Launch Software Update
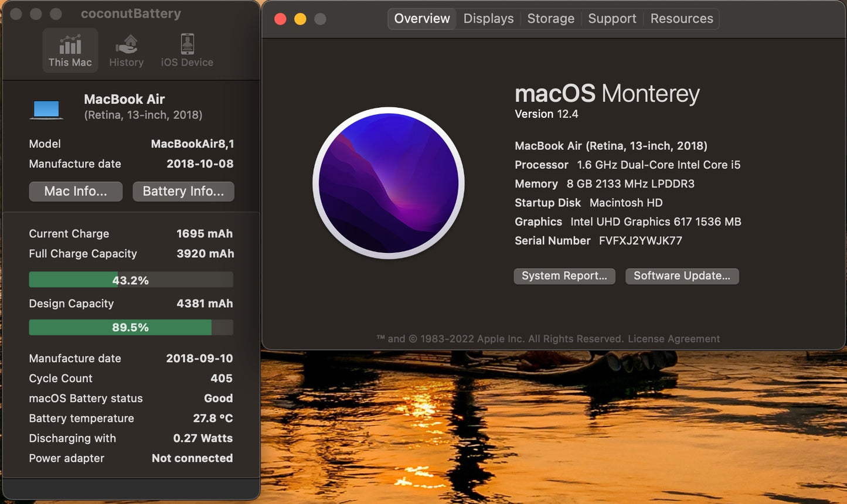This screenshot has width=847, height=504. pos(682,275)
